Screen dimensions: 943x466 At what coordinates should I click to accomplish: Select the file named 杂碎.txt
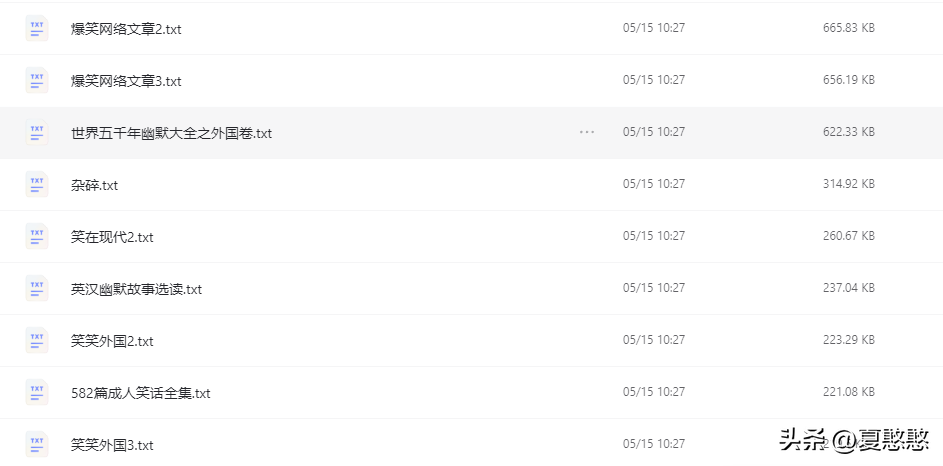pos(94,185)
